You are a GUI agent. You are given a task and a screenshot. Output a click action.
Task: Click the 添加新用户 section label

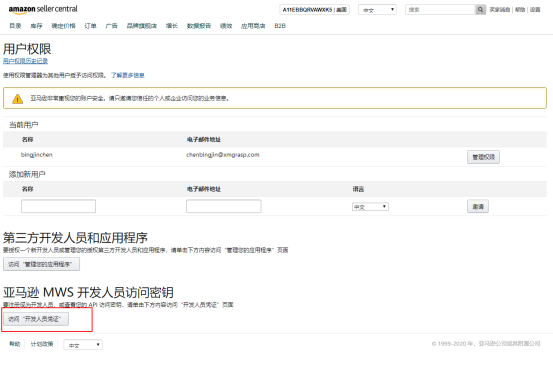coord(27,174)
